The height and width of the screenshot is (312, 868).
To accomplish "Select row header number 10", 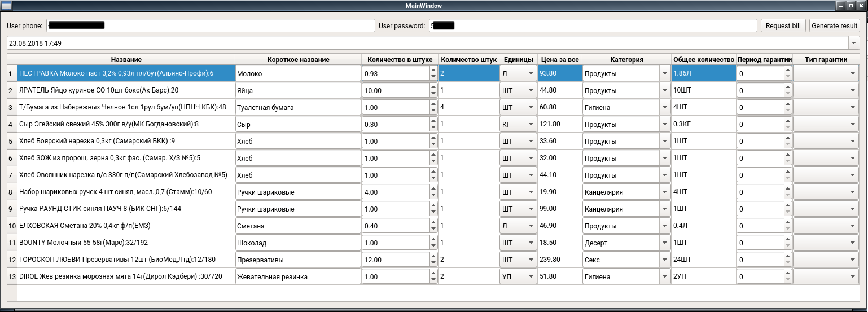I will click(x=12, y=226).
